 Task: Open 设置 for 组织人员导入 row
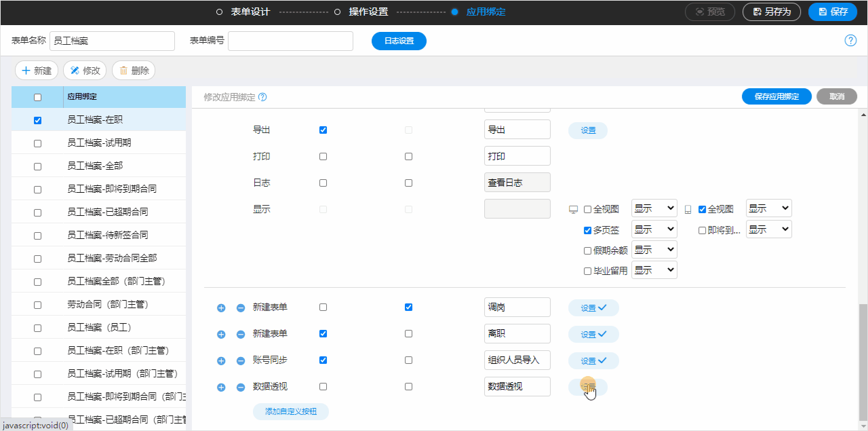[x=593, y=360]
